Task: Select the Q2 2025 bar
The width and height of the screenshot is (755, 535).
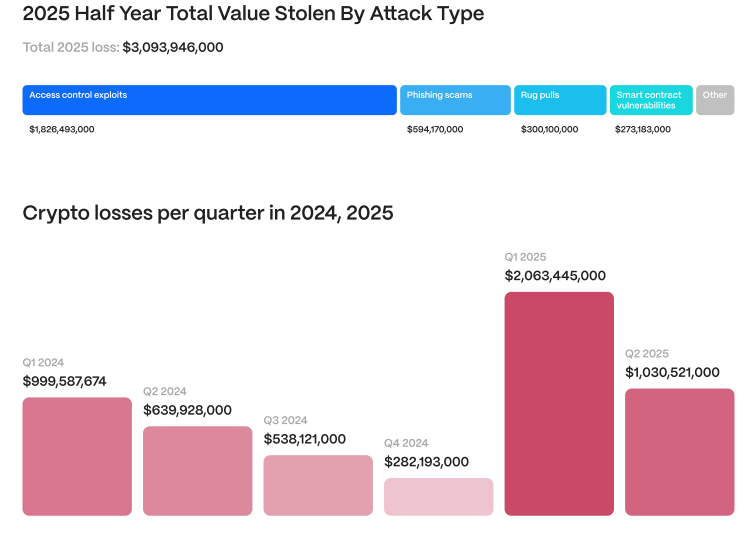Action: pos(679,452)
